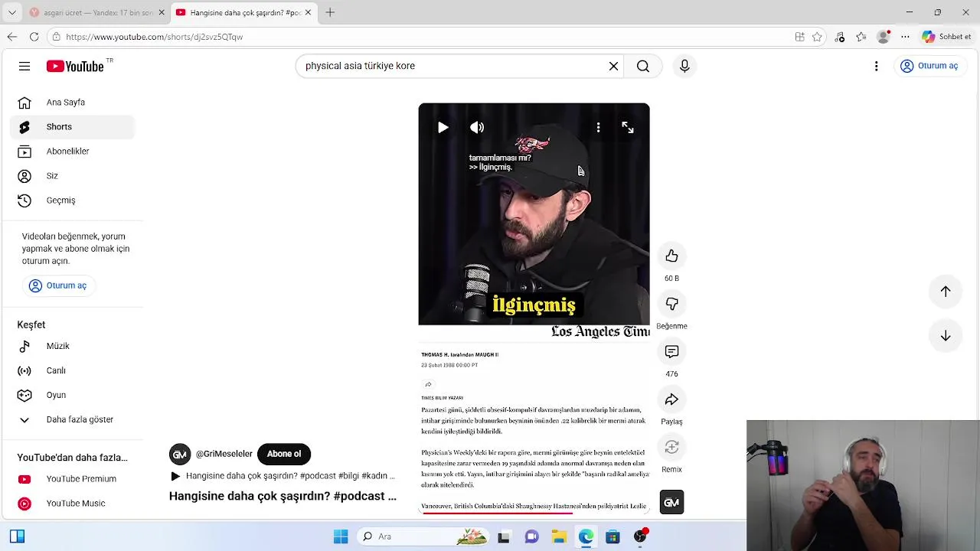The image size is (980, 551).
Task: Open the widgets panel taskbar icon
Action: tap(17, 536)
